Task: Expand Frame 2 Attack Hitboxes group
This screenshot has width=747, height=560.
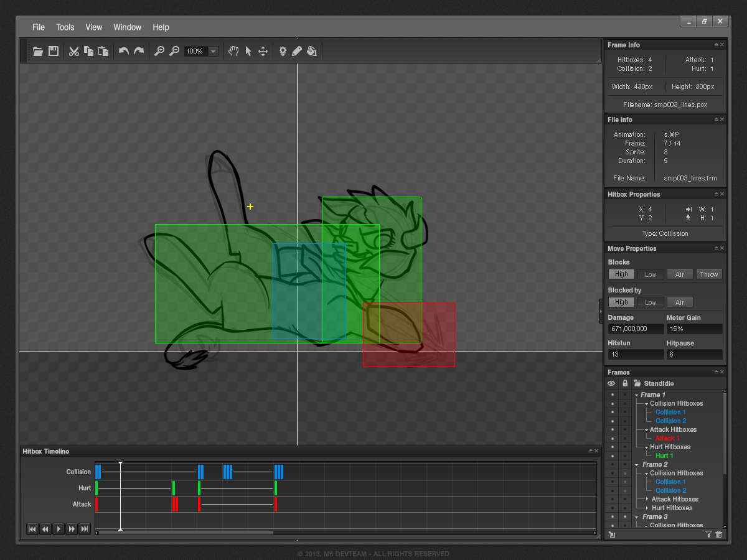Action: pos(647,499)
